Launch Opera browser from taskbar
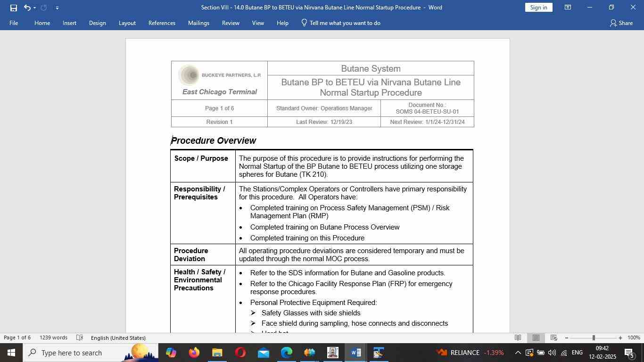Screen dimensions: 644x362 tap(240, 353)
